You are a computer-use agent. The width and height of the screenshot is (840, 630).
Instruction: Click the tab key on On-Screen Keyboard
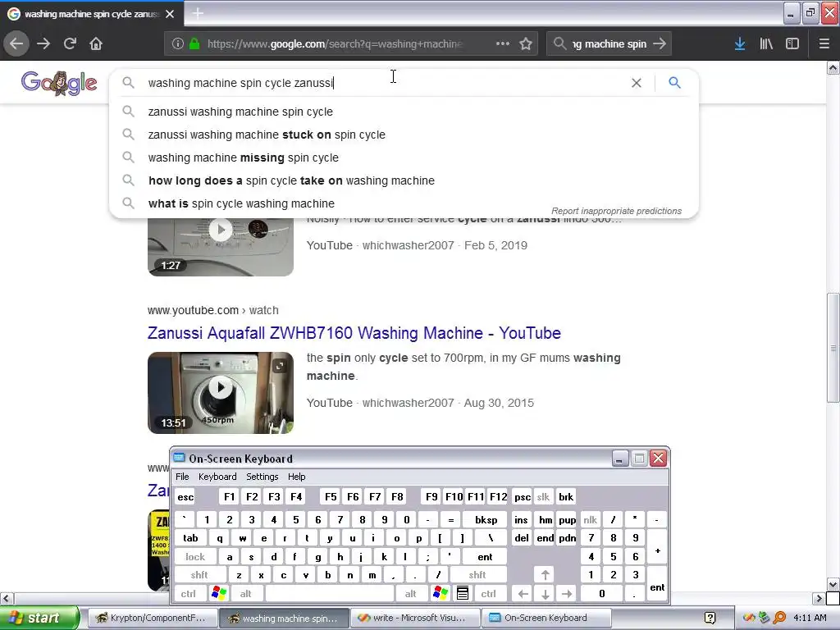(x=190, y=538)
